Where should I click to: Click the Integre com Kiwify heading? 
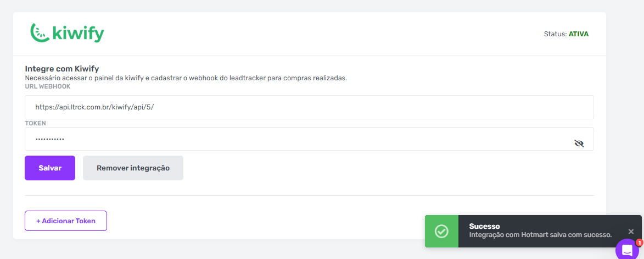point(62,69)
